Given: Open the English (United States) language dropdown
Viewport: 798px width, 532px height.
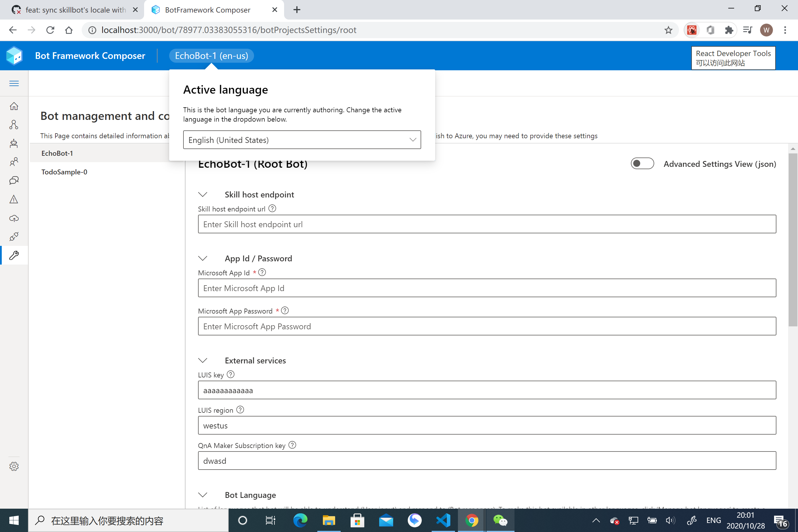Looking at the screenshot, I should click(302, 140).
